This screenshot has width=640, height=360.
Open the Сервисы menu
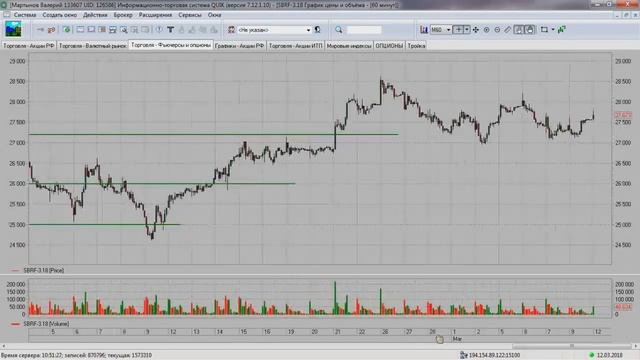pos(190,15)
